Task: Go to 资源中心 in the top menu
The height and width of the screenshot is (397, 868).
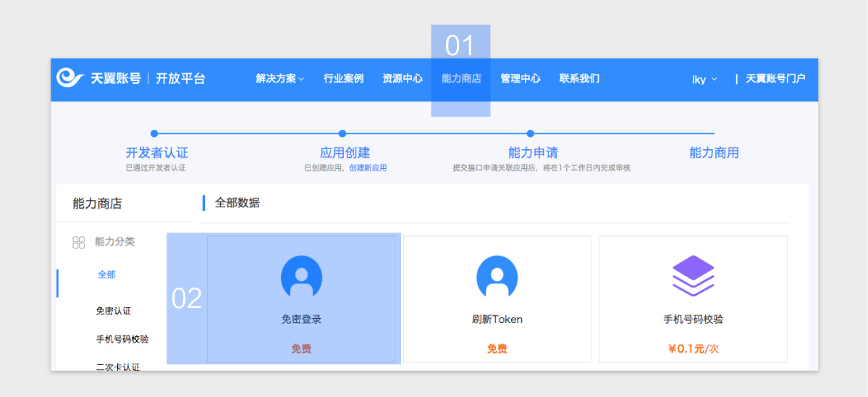Action: point(403,79)
